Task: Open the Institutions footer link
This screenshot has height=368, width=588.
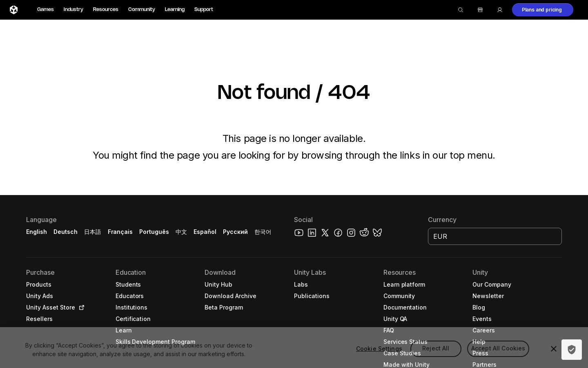Action: pyautogui.click(x=131, y=307)
